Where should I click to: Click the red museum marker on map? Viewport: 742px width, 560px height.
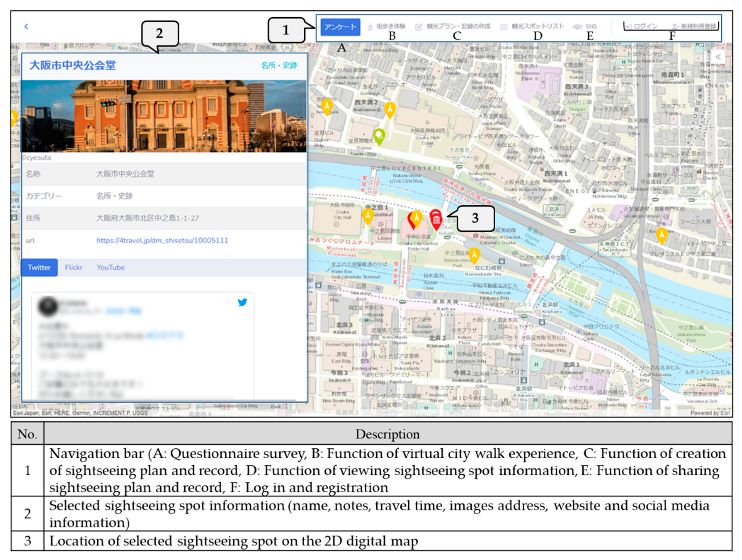pos(436,218)
